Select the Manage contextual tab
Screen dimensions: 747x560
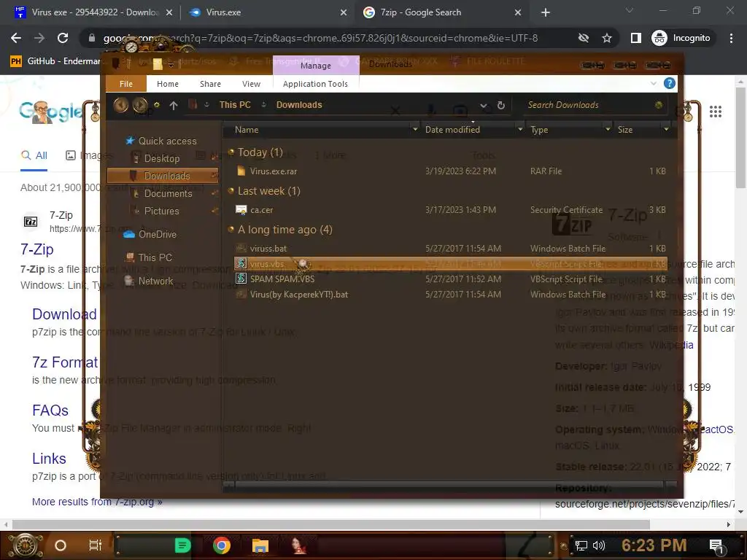[316, 65]
